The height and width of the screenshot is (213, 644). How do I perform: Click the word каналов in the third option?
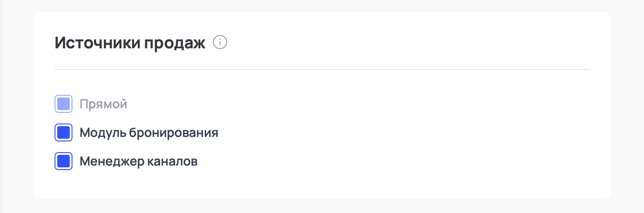(172, 161)
